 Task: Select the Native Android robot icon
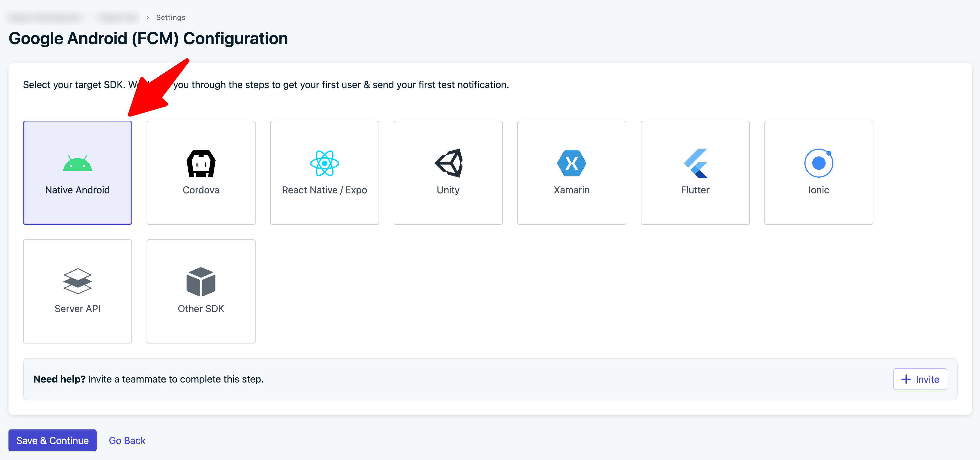[77, 163]
